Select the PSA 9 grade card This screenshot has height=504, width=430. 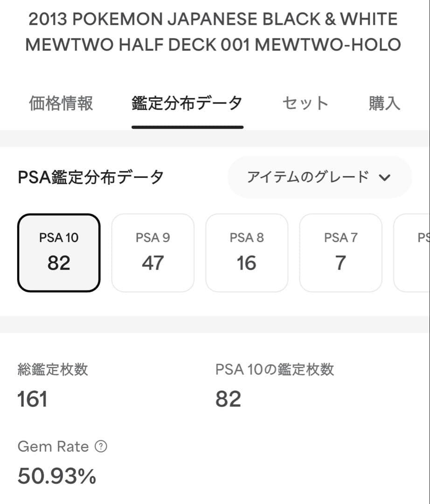(153, 252)
